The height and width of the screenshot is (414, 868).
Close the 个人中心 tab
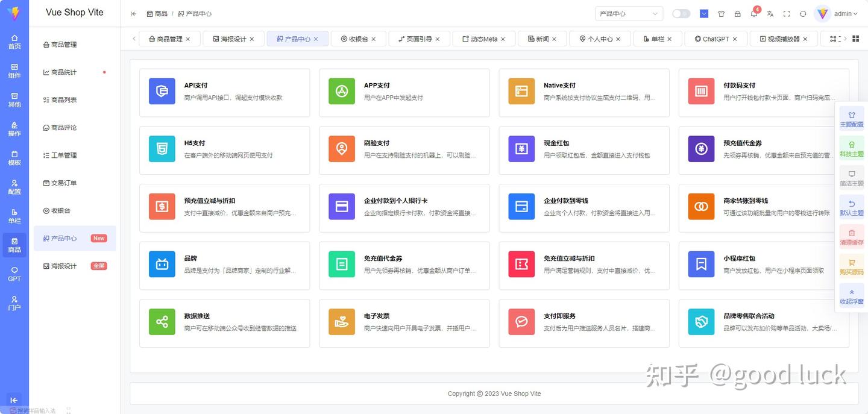tap(618, 39)
